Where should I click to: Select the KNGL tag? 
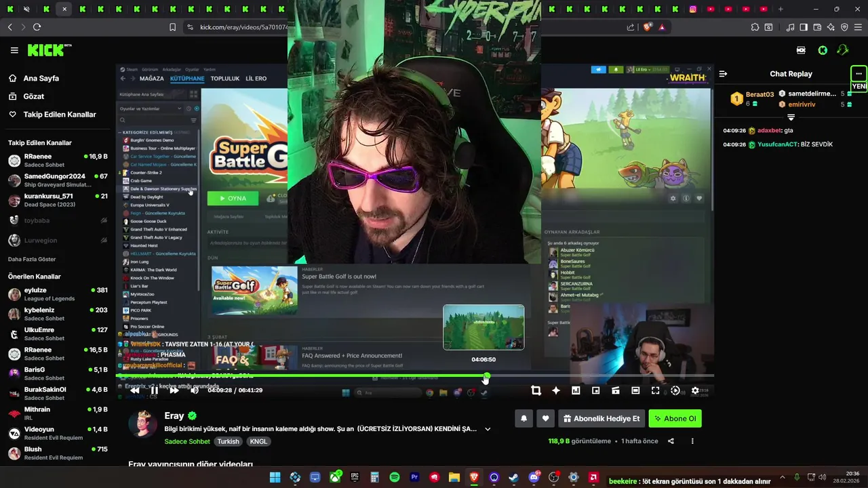point(258,441)
